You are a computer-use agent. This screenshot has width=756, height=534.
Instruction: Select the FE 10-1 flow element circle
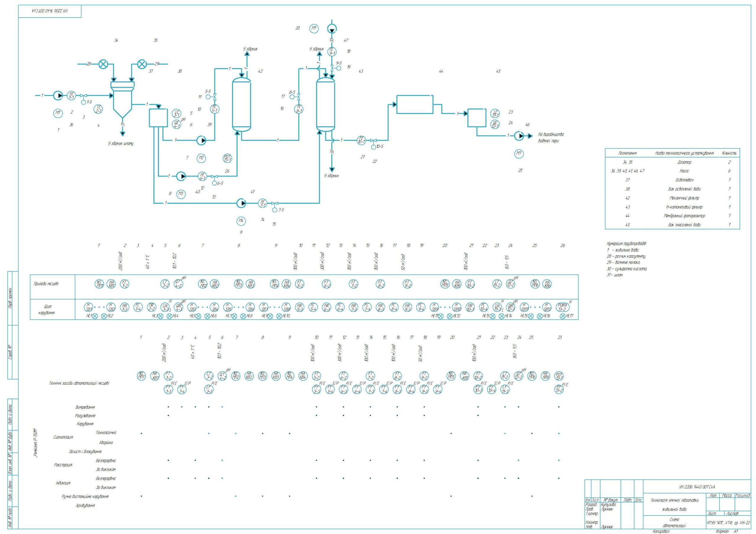click(361, 140)
